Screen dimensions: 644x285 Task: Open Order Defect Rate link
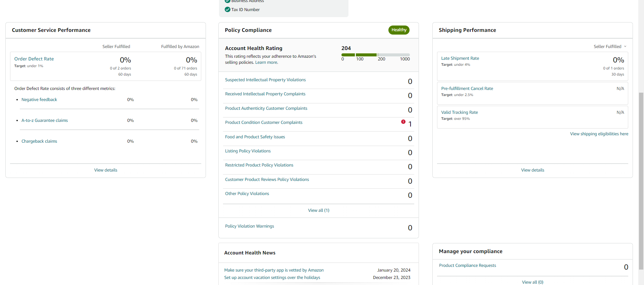pos(34,59)
